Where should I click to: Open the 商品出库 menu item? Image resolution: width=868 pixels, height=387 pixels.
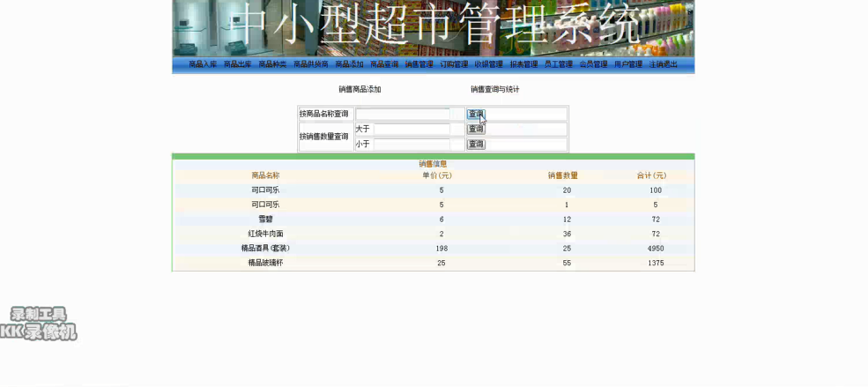click(x=237, y=64)
